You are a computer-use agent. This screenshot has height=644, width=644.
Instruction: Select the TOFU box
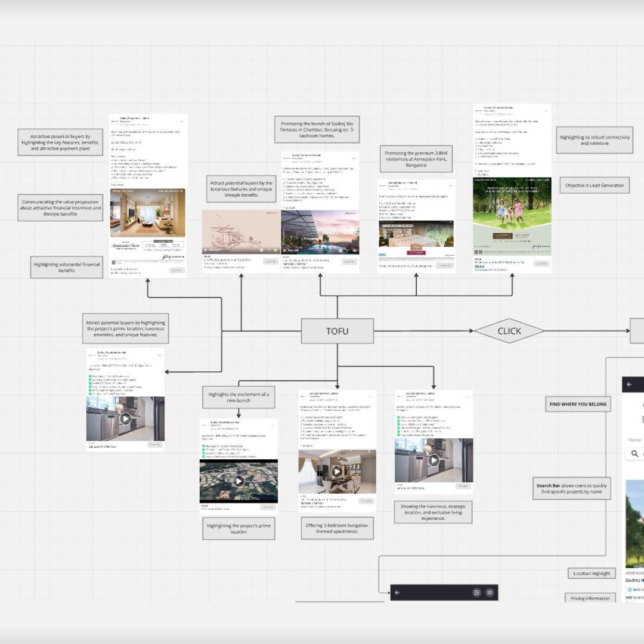click(337, 331)
